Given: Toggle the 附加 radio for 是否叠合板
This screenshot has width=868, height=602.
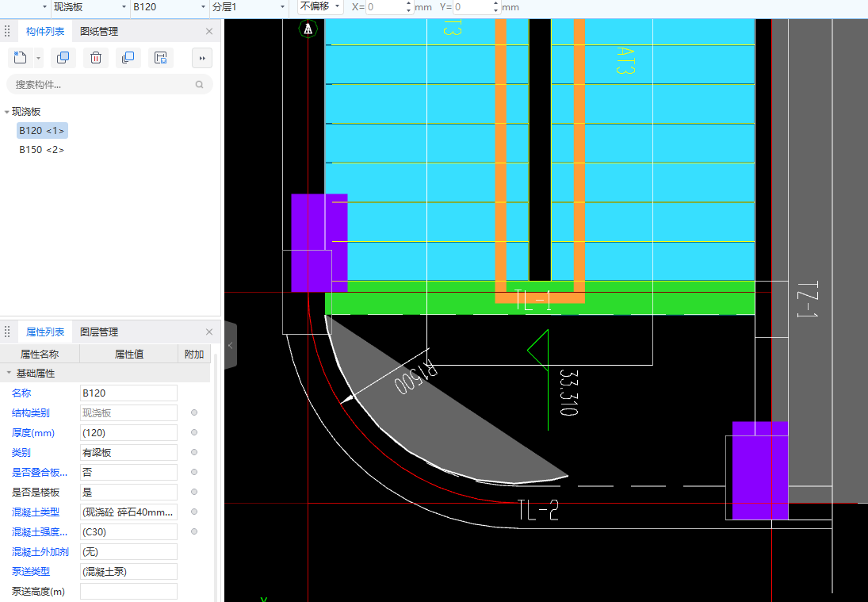Looking at the screenshot, I should (194, 472).
